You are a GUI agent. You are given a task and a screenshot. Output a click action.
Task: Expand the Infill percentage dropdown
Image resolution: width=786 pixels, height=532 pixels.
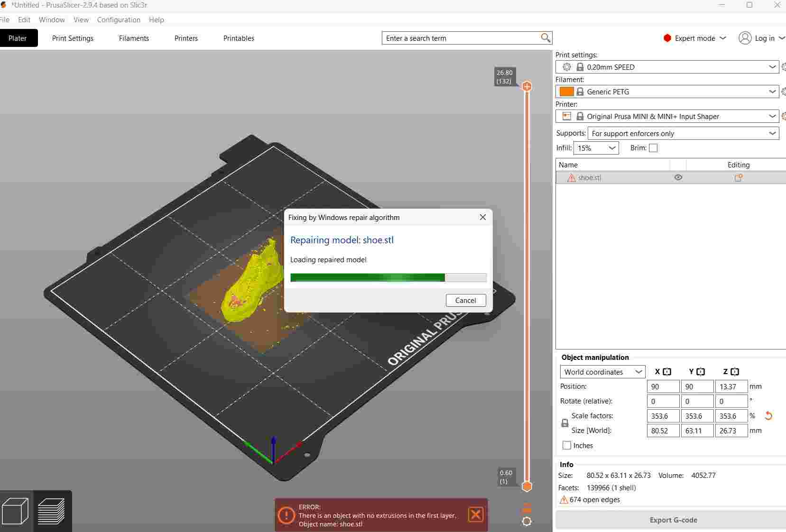[612, 148]
